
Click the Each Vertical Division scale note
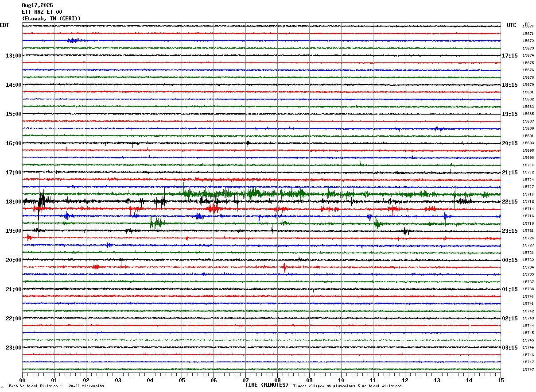[x=56, y=386]
